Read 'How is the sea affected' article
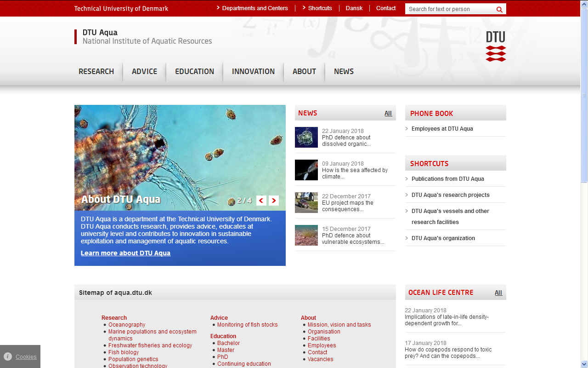The height and width of the screenshot is (368, 588). tap(355, 173)
